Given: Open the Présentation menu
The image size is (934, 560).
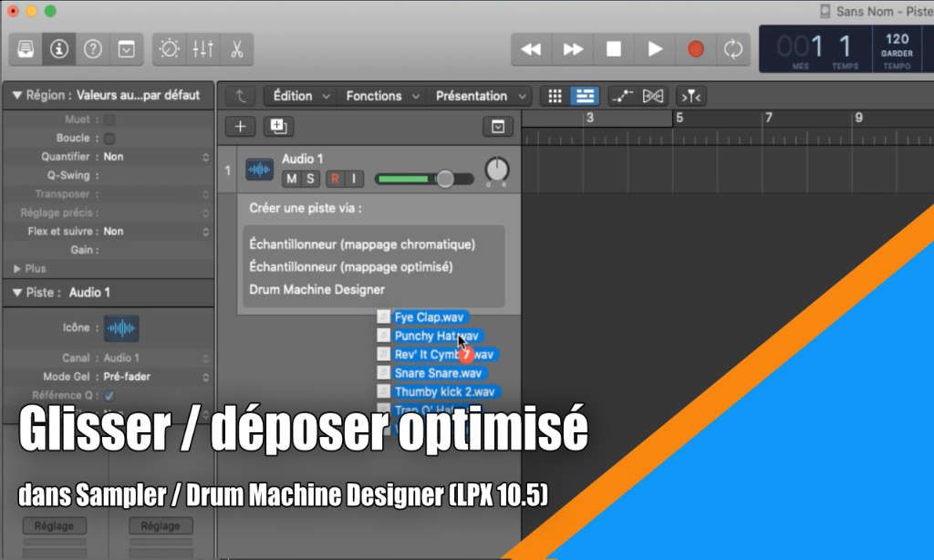Looking at the screenshot, I should pyautogui.click(x=472, y=95).
